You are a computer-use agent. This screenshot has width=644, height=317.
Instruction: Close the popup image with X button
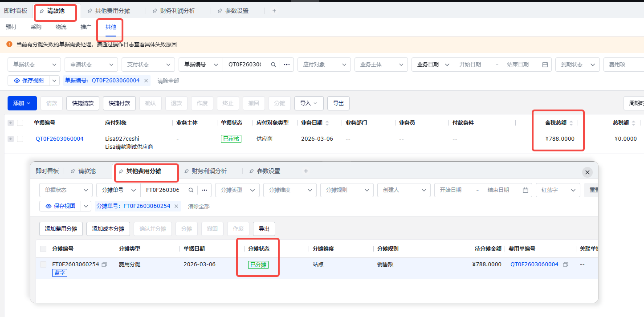pyautogui.click(x=587, y=172)
